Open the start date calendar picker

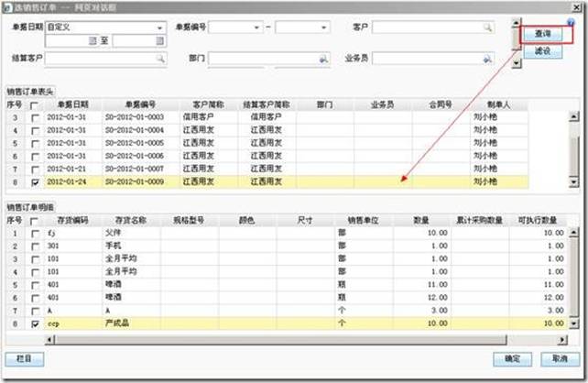coord(93,41)
